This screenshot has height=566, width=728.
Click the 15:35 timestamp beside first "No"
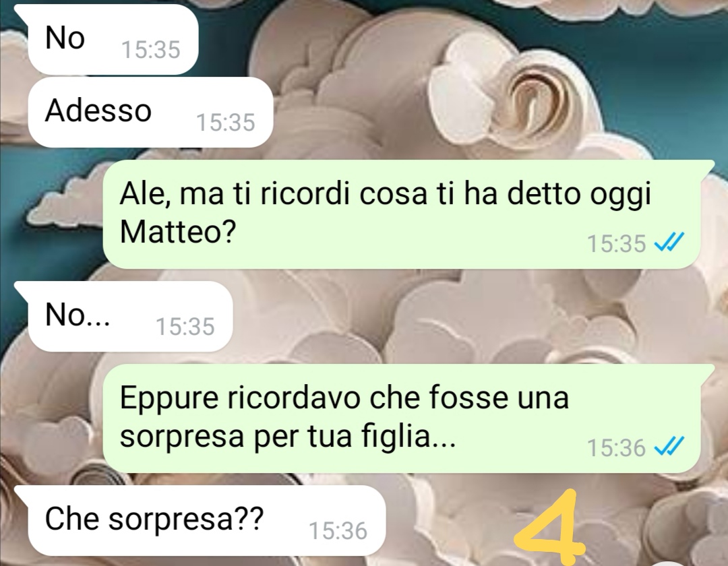pyautogui.click(x=150, y=50)
